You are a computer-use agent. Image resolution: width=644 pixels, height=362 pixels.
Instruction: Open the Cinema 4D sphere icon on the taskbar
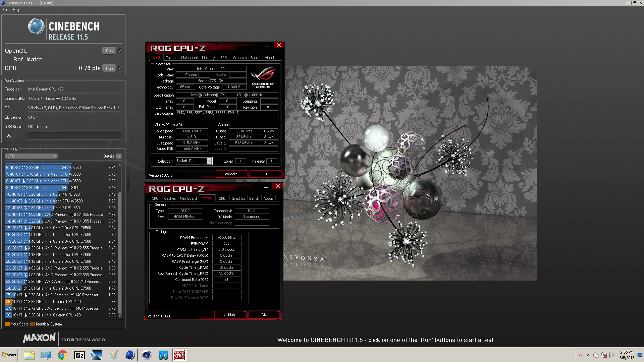(x=147, y=355)
